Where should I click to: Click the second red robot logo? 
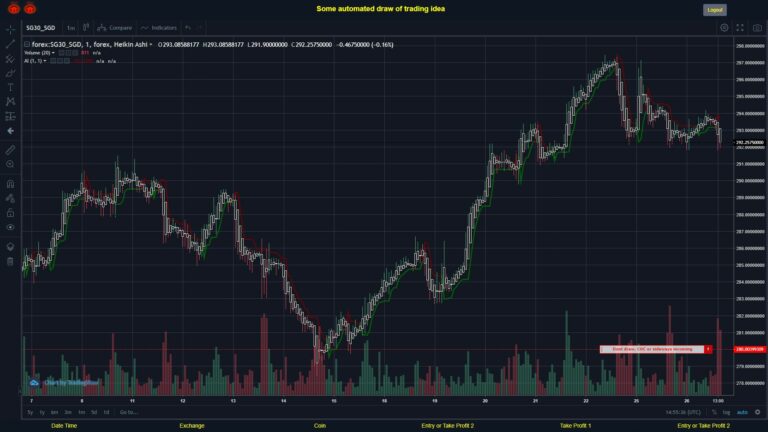point(30,8)
